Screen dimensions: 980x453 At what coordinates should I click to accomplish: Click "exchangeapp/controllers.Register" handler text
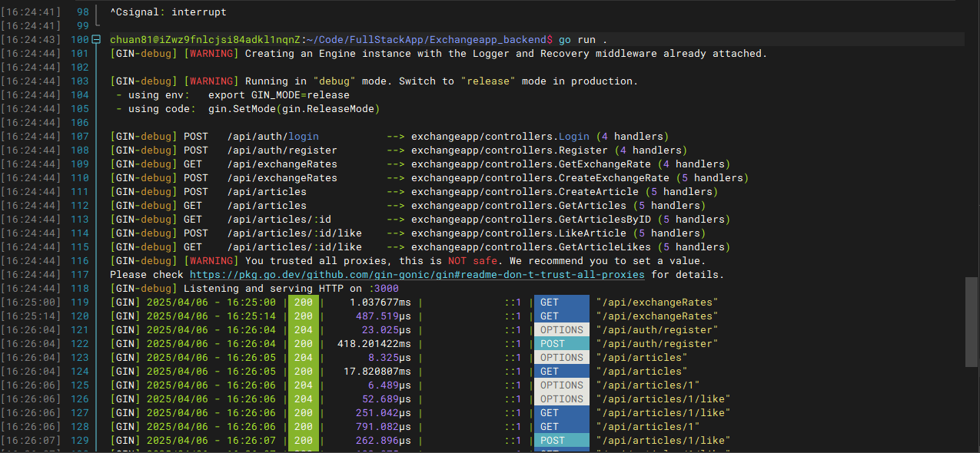pyautogui.click(x=510, y=150)
